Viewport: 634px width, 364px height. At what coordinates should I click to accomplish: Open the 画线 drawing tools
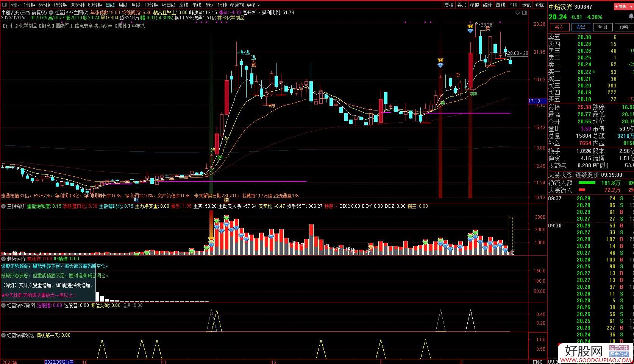point(500,5)
